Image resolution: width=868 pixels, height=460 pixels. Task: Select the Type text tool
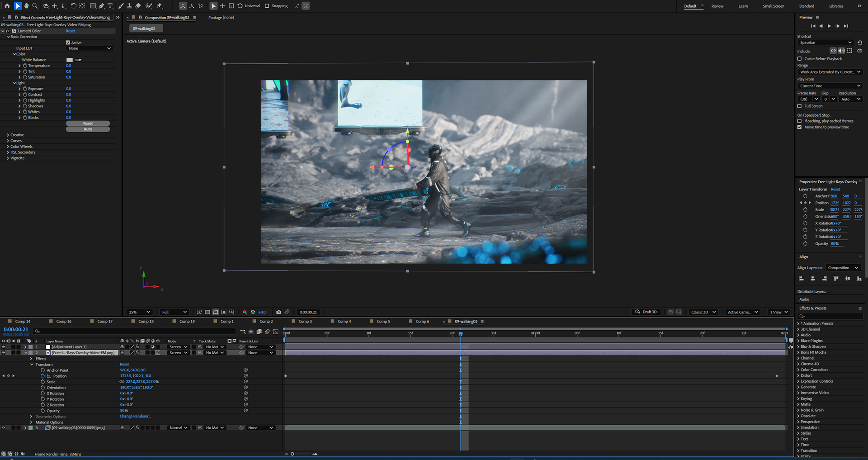110,6
